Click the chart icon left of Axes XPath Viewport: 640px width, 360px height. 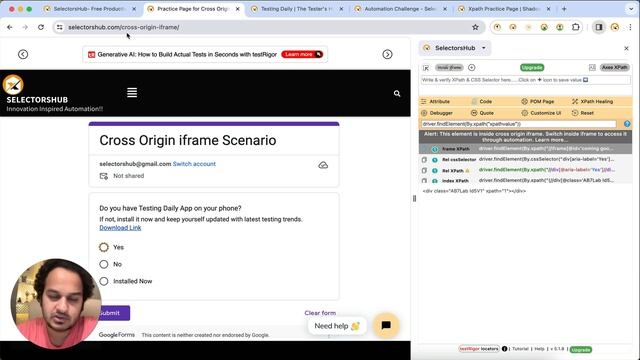point(592,67)
